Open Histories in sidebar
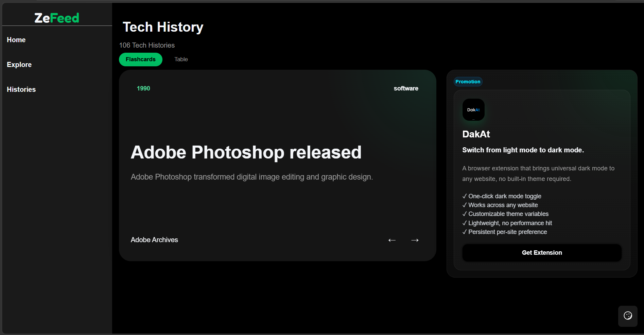644x335 pixels. coord(21,89)
